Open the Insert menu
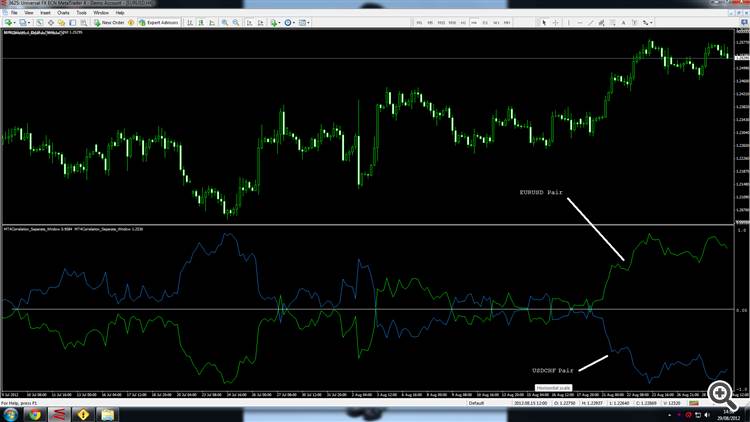The width and height of the screenshot is (750, 422). (45, 12)
